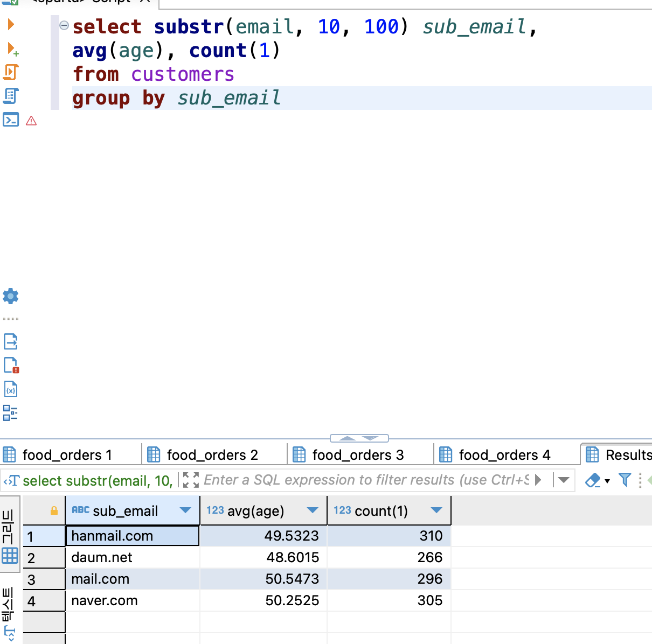Click the lock icon in grid header

(x=54, y=510)
